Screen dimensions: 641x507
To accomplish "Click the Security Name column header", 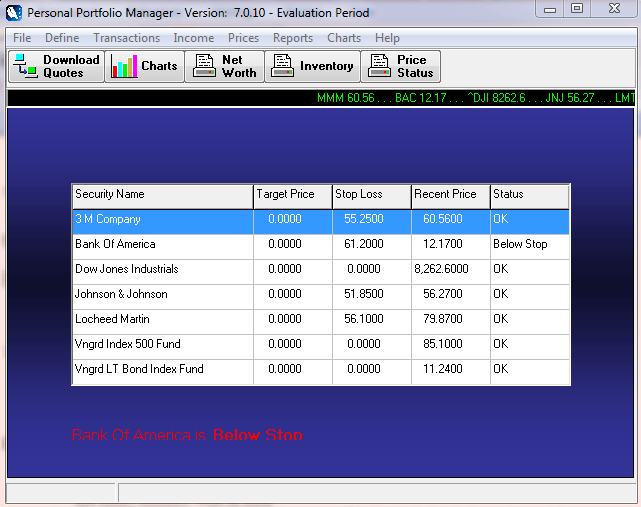I will (x=162, y=194).
